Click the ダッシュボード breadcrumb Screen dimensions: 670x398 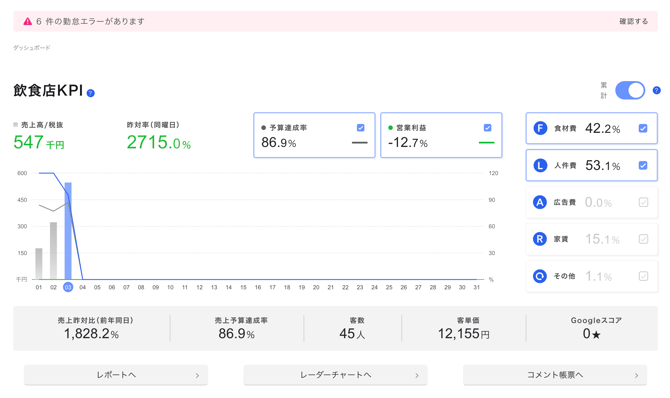click(x=32, y=48)
